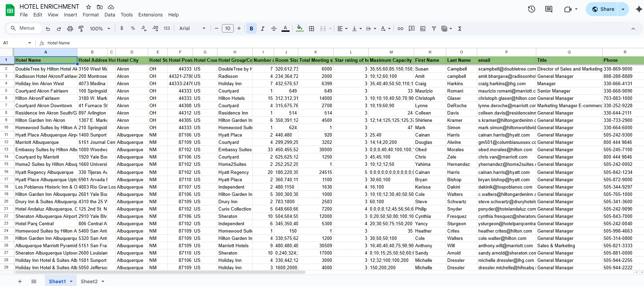Start a video call with the camera icon
This screenshot has height=286, width=644.
[568, 9]
